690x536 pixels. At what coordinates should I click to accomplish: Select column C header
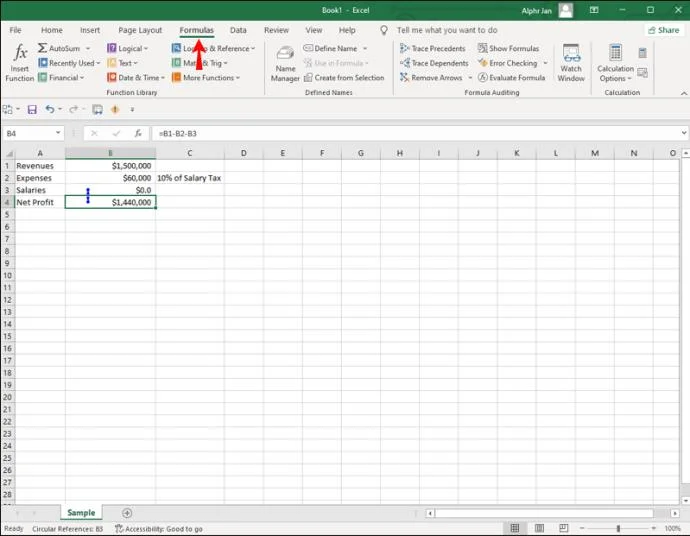pyautogui.click(x=190, y=153)
